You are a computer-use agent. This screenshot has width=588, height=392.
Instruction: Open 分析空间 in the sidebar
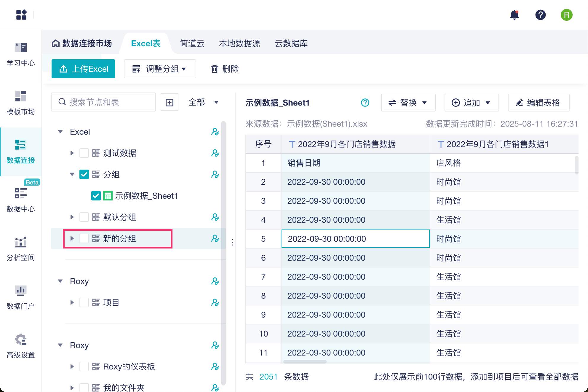[x=21, y=248]
